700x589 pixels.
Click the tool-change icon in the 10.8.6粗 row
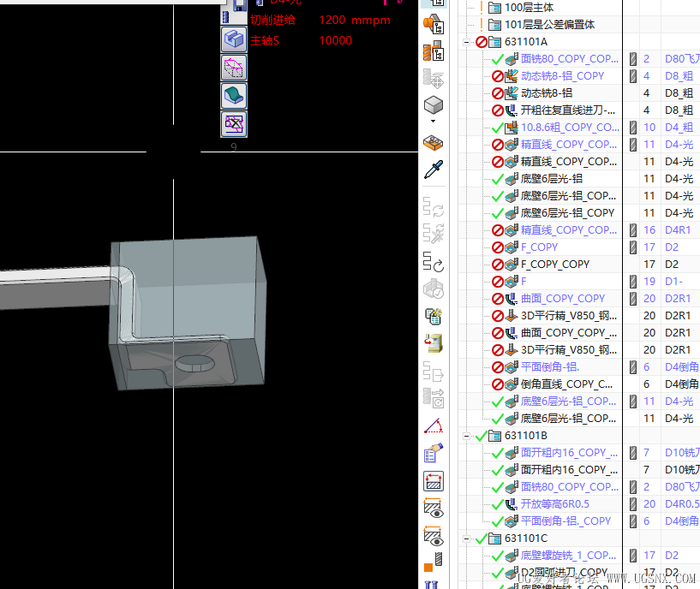coord(632,128)
